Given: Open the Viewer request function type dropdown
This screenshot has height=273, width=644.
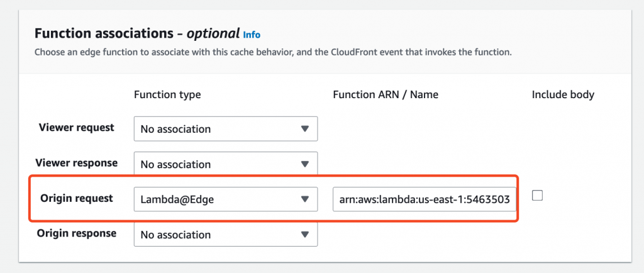Looking at the screenshot, I should [225, 129].
